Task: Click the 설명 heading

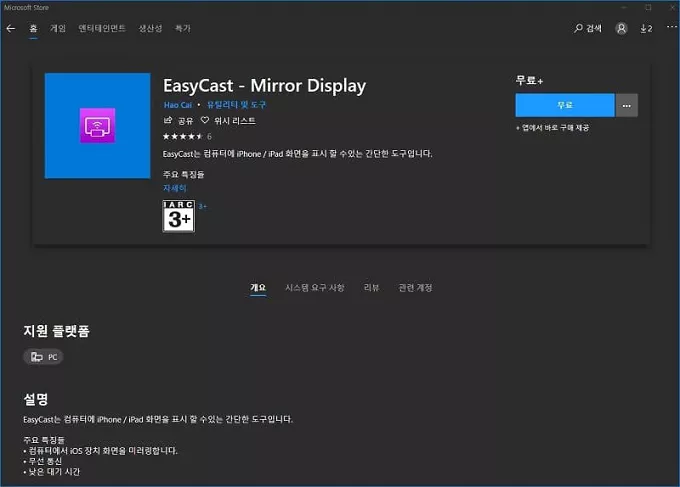Action: point(36,399)
